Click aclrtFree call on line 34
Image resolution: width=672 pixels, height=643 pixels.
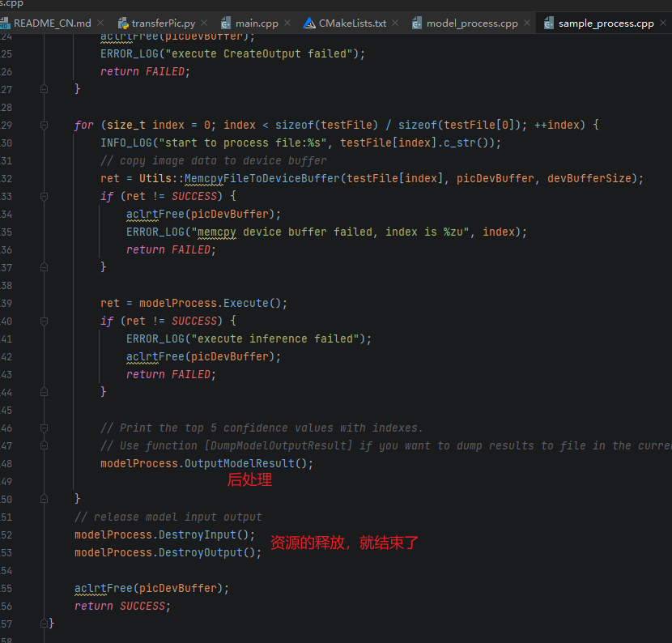[203, 214]
